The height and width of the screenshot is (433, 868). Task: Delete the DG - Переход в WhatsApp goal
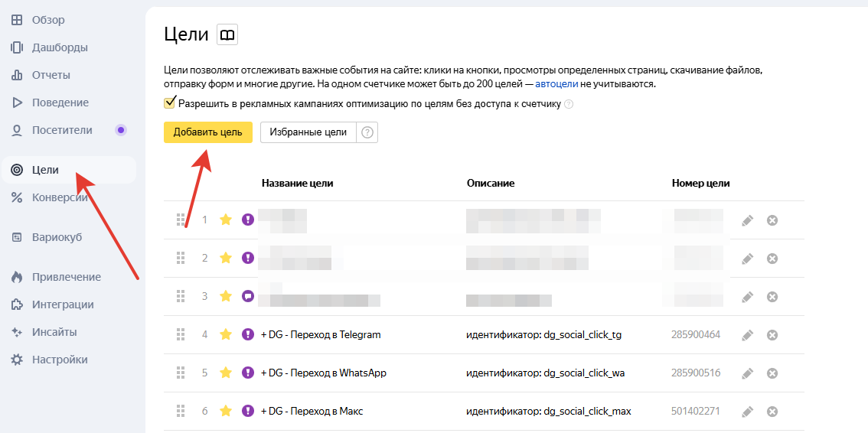772,373
